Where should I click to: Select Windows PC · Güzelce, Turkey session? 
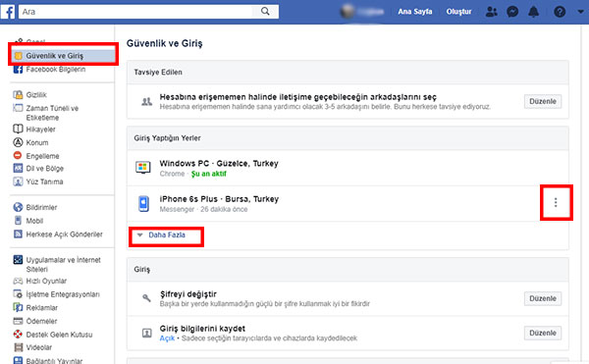click(x=219, y=164)
